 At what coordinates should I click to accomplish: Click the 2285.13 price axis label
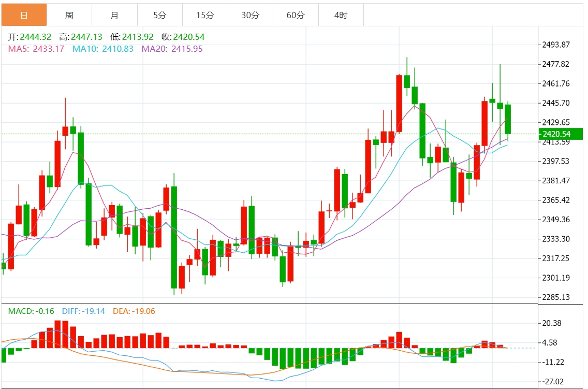click(x=556, y=297)
